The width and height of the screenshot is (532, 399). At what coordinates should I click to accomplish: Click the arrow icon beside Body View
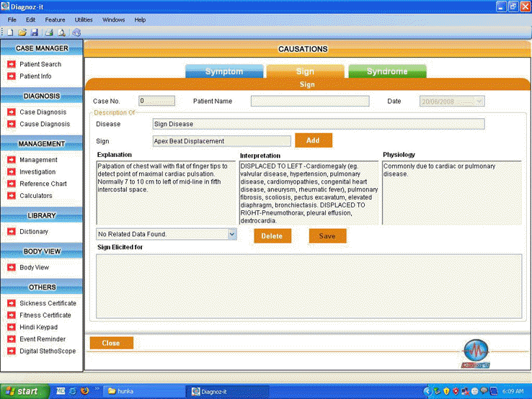[11, 267]
